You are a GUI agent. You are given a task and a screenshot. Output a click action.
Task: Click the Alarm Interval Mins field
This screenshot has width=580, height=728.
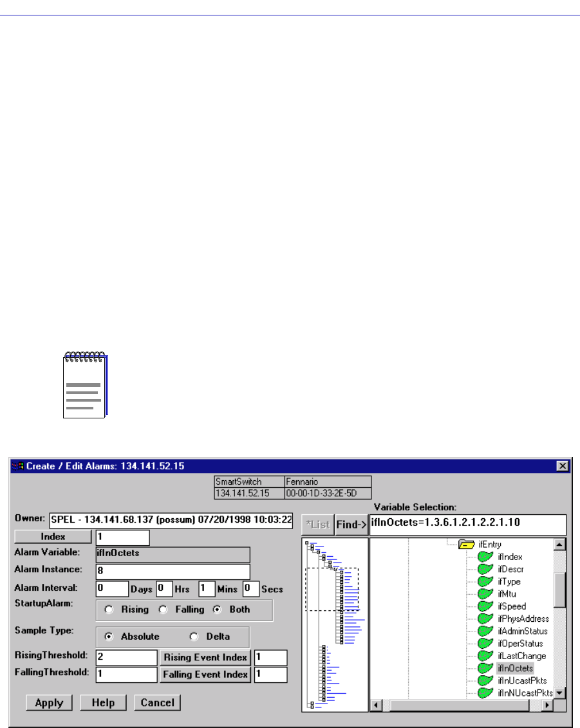pyautogui.click(x=207, y=589)
